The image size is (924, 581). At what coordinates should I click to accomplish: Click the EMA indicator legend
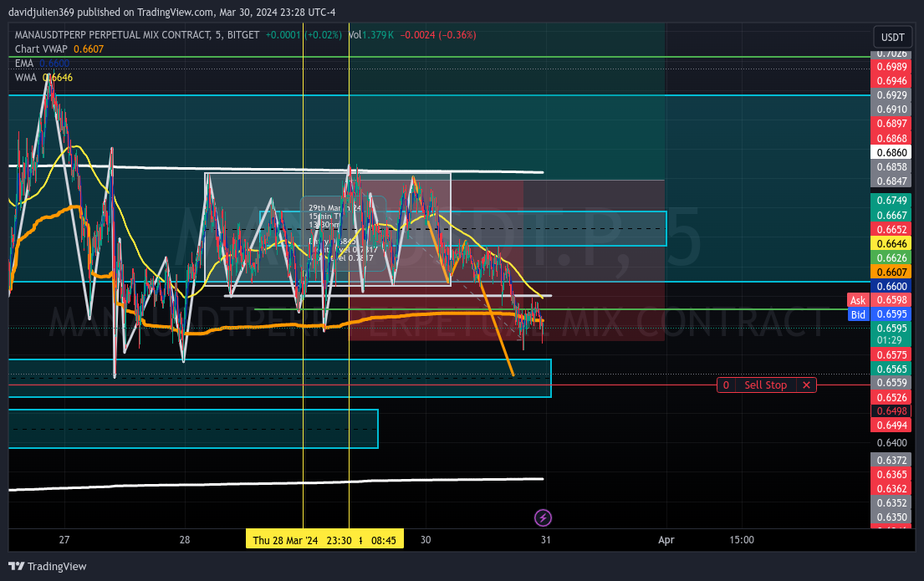[42, 63]
